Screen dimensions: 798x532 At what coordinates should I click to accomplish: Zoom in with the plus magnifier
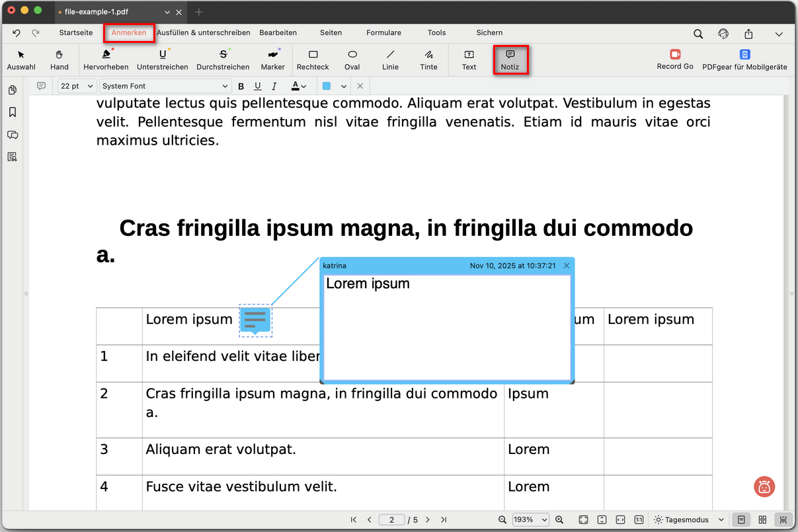(x=559, y=520)
